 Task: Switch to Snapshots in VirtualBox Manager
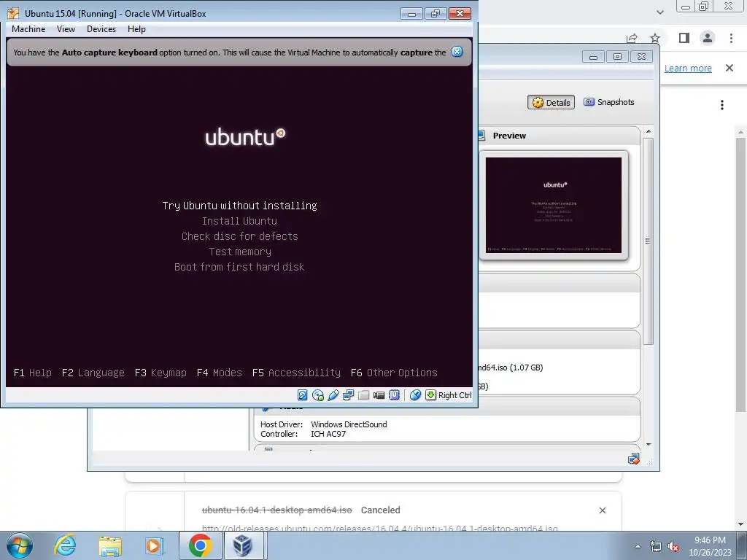tap(609, 102)
